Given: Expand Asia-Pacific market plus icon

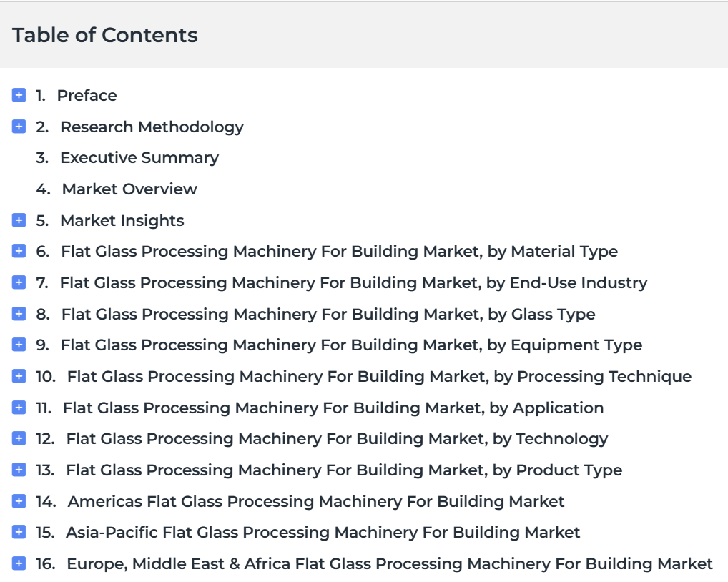Looking at the screenshot, I should [19, 532].
